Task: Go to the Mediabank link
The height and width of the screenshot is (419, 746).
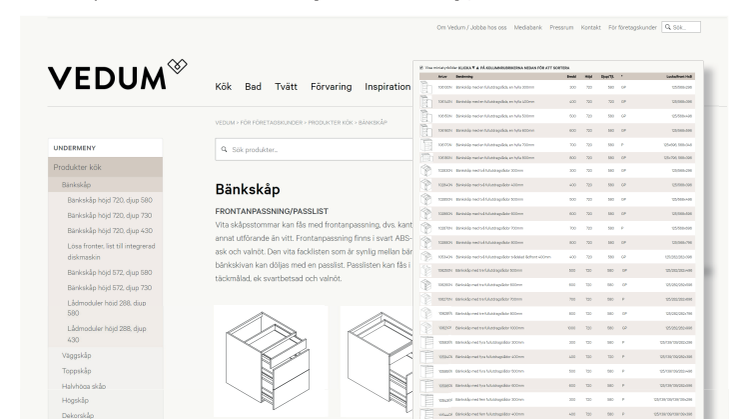Action: 528,28
